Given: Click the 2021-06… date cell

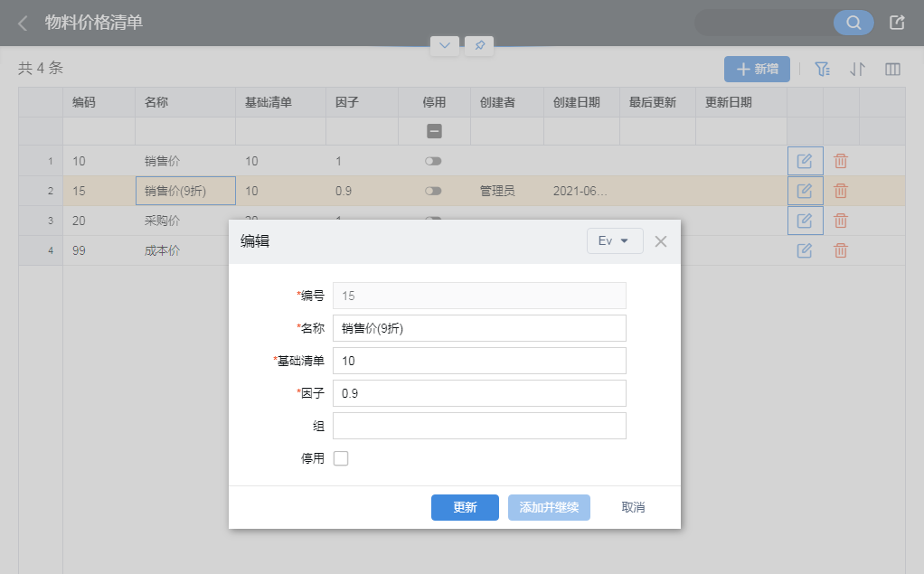Looking at the screenshot, I should [x=581, y=191].
